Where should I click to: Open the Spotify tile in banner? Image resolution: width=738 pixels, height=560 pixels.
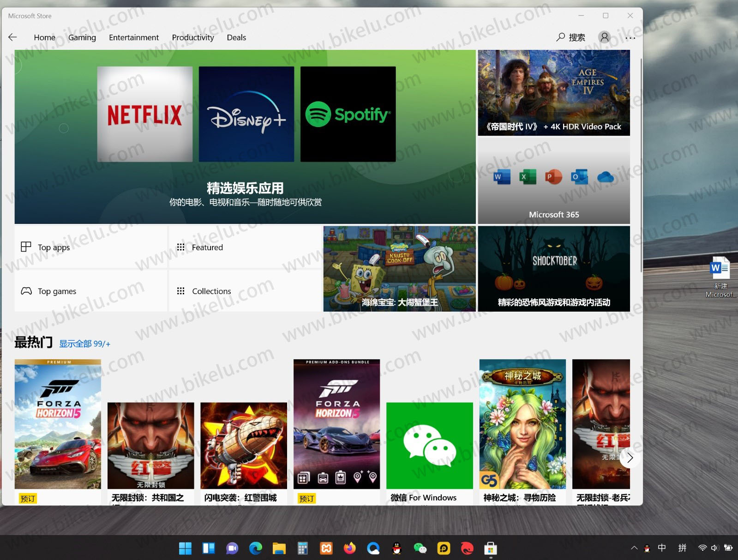348,114
